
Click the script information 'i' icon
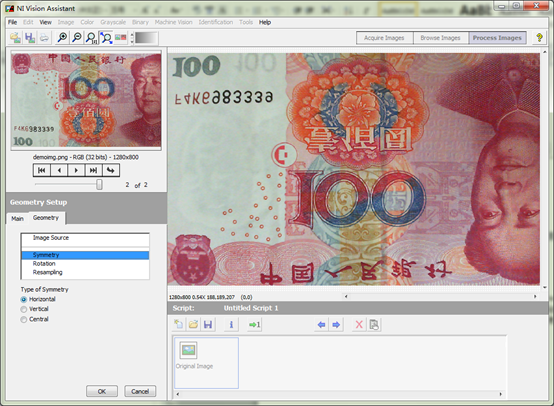click(231, 324)
